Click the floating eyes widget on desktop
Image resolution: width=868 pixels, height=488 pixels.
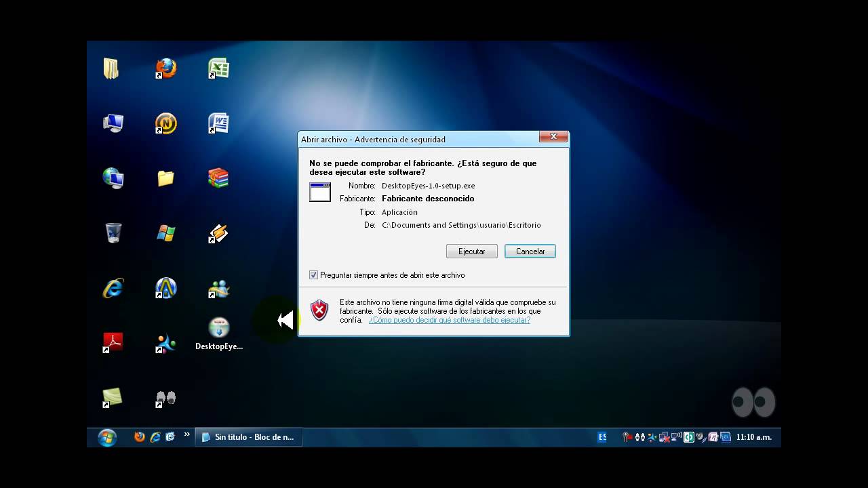pyautogui.click(x=753, y=403)
